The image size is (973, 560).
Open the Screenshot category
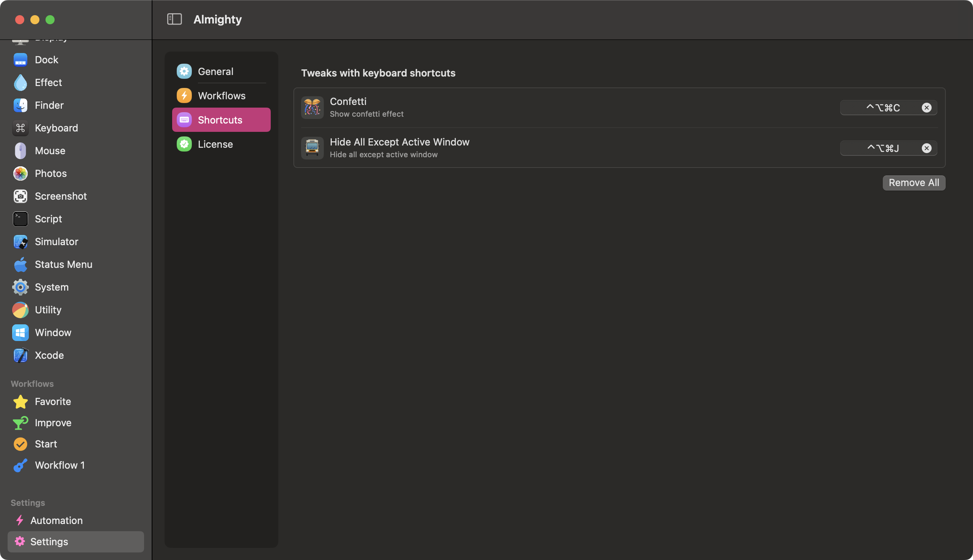coord(60,196)
